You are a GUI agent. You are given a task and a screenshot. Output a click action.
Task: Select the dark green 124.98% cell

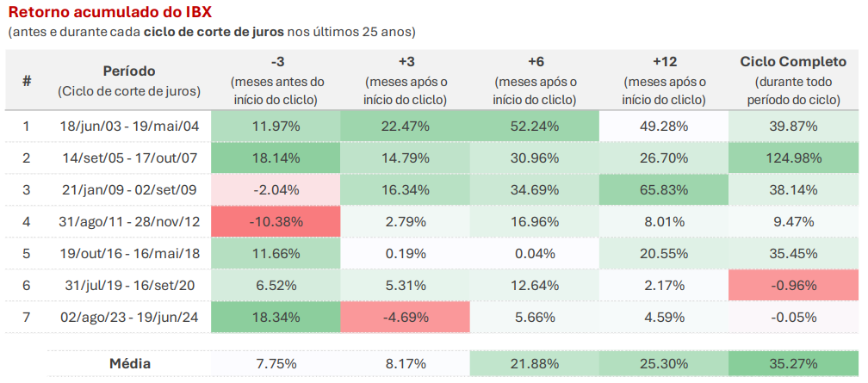click(793, 158)
